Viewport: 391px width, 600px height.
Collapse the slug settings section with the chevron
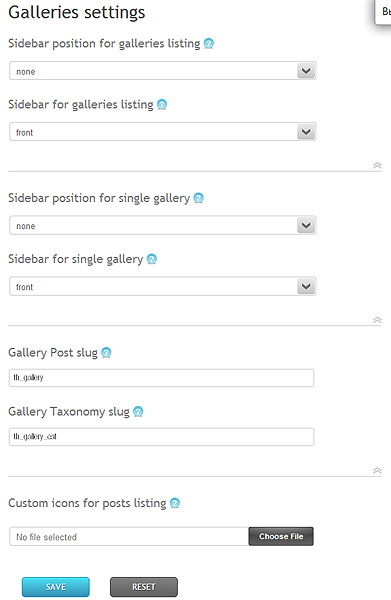coord(377,471)
